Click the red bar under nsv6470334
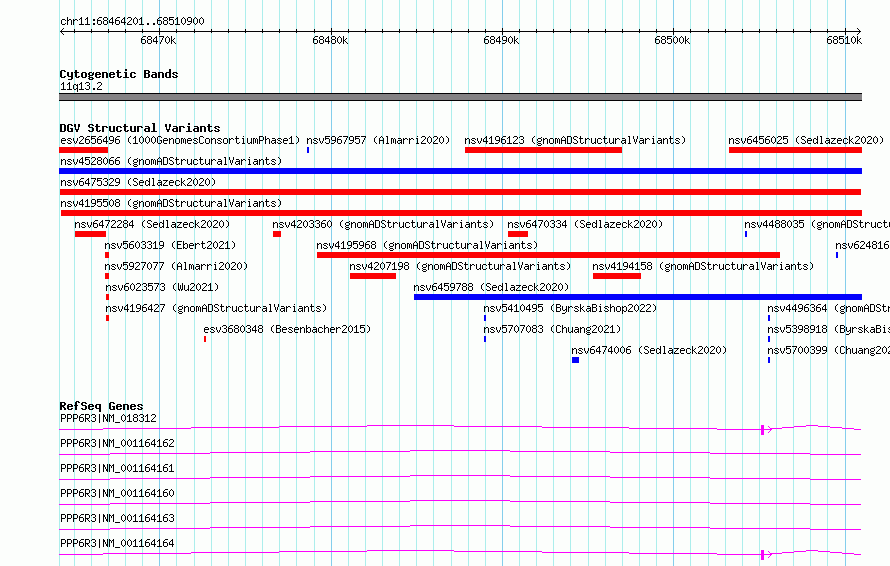Screen dimensions: 890x566 (x=518, y=234)
